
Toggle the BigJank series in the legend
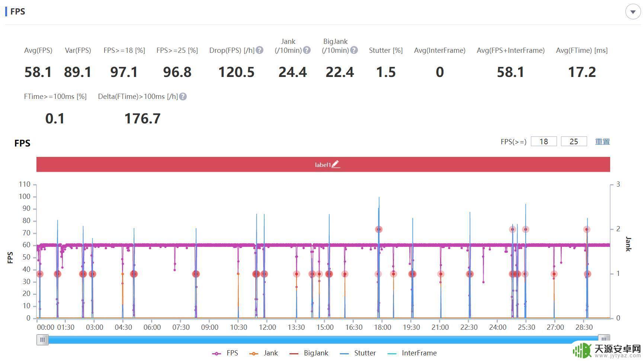click(x=309, y=353)
